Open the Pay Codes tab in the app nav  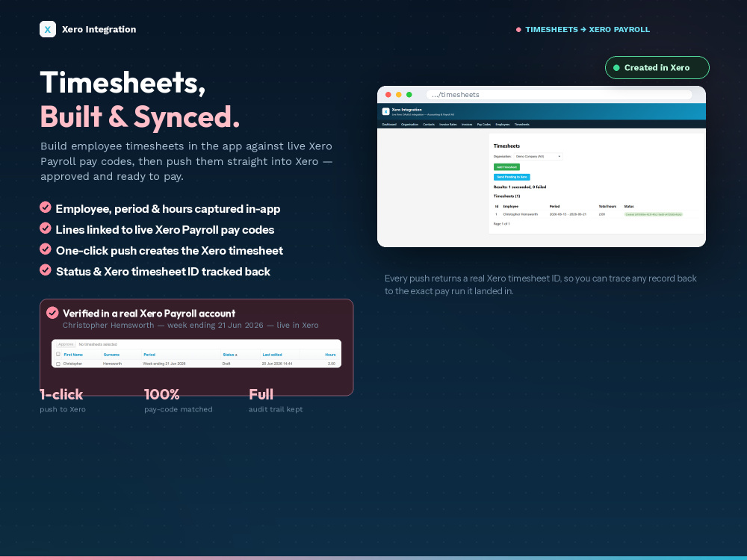coord(484,124)
